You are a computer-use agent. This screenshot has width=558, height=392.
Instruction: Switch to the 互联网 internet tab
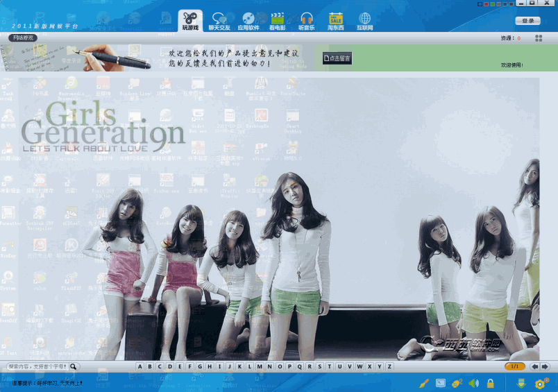(365, 22)
